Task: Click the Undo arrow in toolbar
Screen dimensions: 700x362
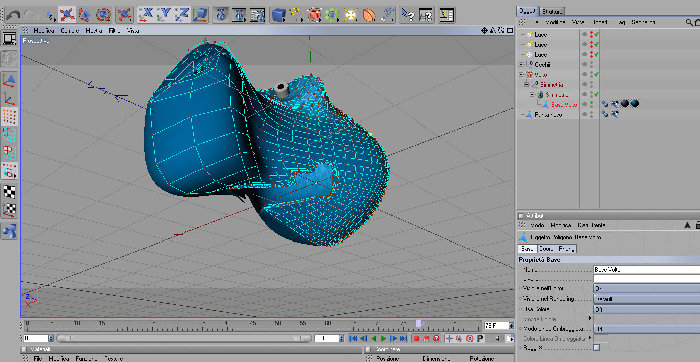Action: [13, 15]
